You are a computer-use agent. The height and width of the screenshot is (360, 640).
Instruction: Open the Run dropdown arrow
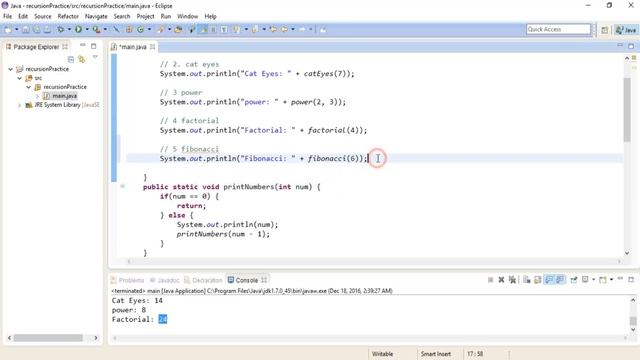pyautogui.click(x=87, y=29)
